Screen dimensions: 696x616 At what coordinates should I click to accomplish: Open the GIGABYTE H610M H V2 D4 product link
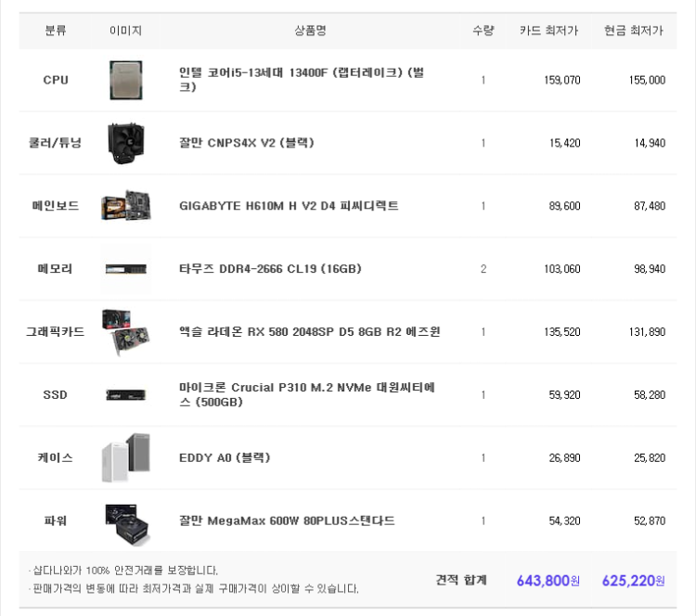[289, 206]
